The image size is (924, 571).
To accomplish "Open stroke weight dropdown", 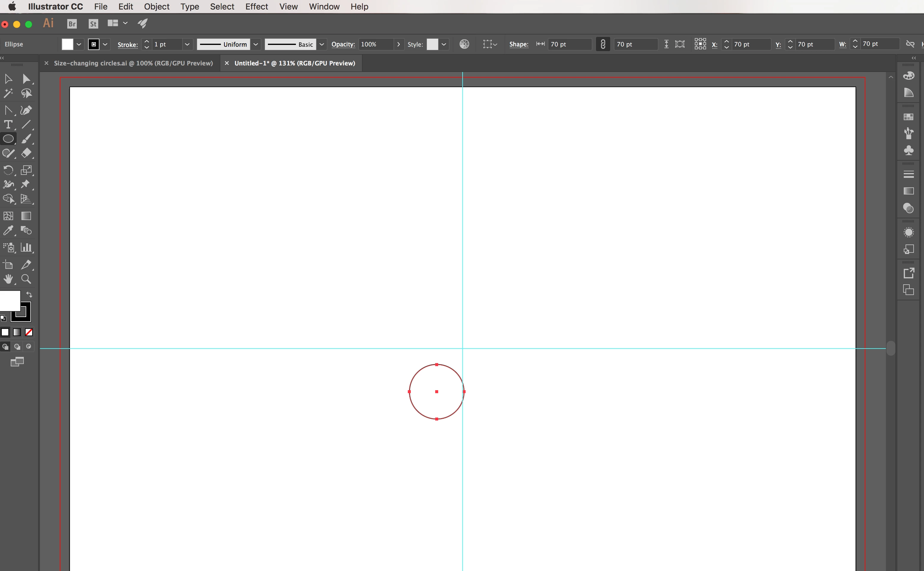I will pos(187,44).
